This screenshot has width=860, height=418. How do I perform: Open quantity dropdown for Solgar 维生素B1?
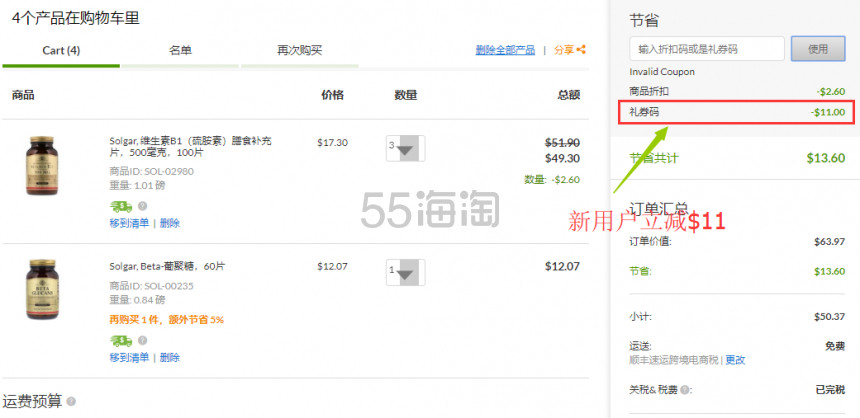[x=405, y=148]
